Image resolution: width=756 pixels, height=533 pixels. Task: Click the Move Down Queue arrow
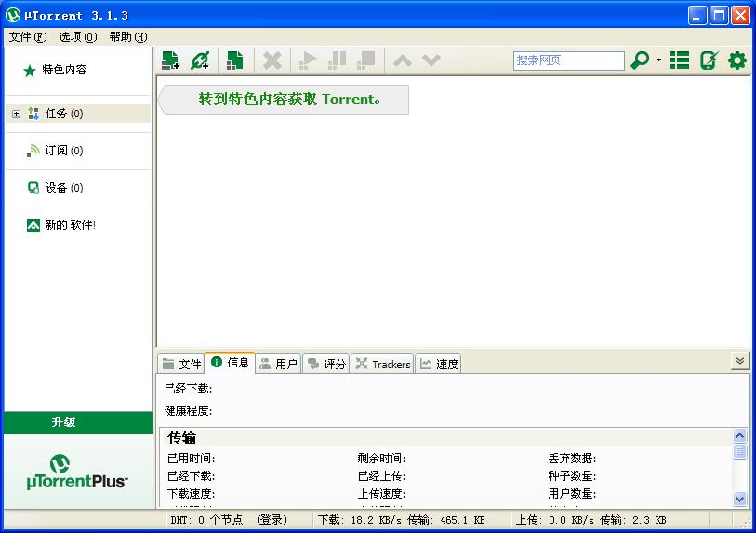click(x=431, y=60)
